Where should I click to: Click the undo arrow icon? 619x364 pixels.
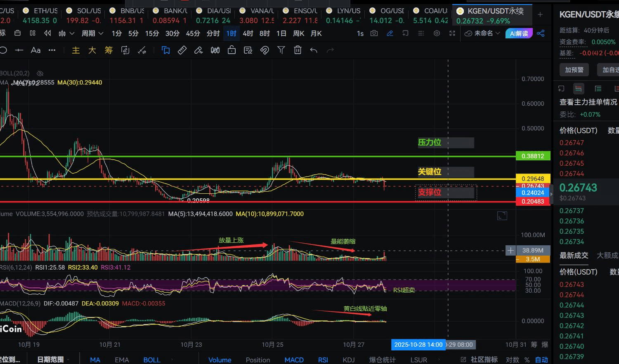pos(314,50)
